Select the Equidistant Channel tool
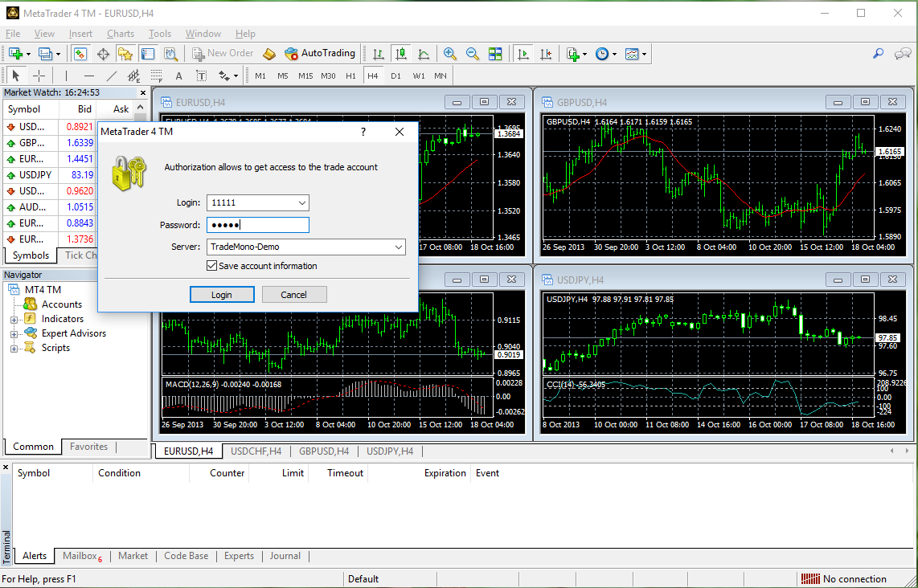Image resolution: width=918 pixels, height=588 pixels. coord(134,76)
